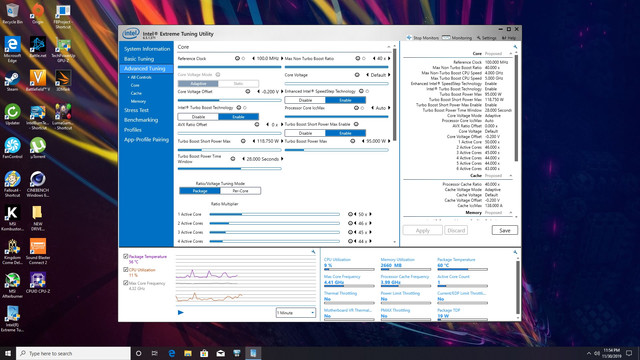Viewport: 640px width, 360px height.
Task: Disable Turbo Boost Short Power Max
Action: coord(305,133)
